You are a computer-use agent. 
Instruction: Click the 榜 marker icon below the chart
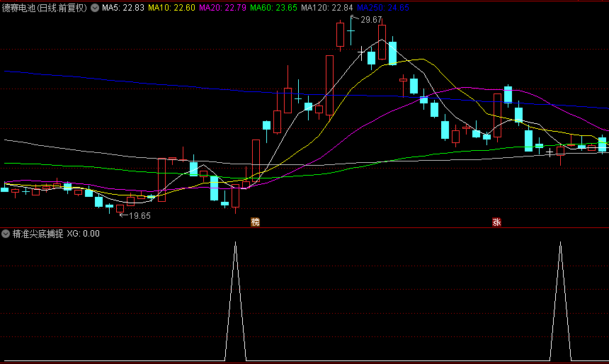255,222
